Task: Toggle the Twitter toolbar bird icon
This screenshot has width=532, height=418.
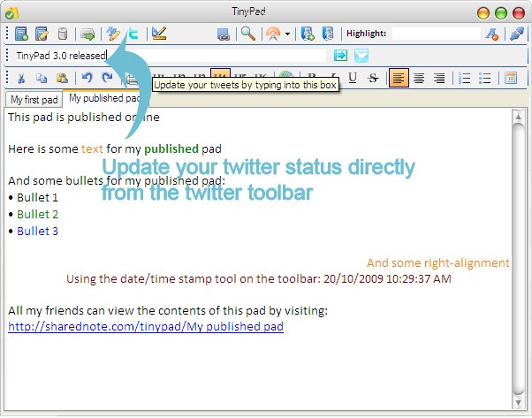Action: tap(133, 34)
